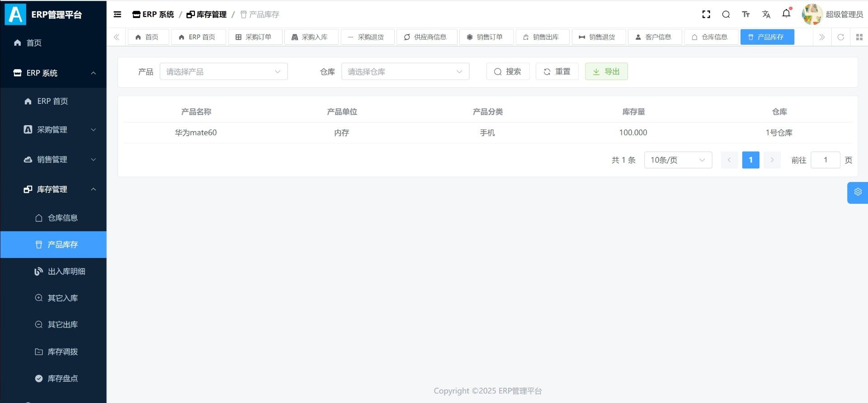This screenshot has width=868, height=403.
Task: Open the floating layout settings gear
Action: 858,192
